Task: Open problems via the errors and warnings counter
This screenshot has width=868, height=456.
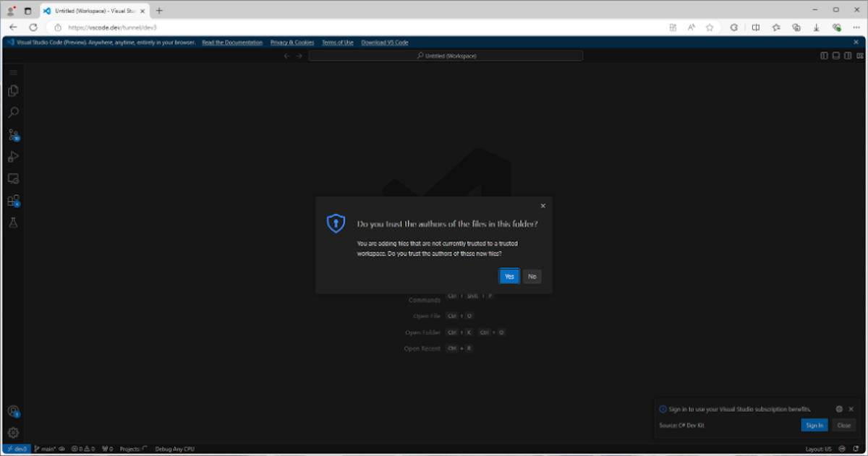Action: (83, 449)
